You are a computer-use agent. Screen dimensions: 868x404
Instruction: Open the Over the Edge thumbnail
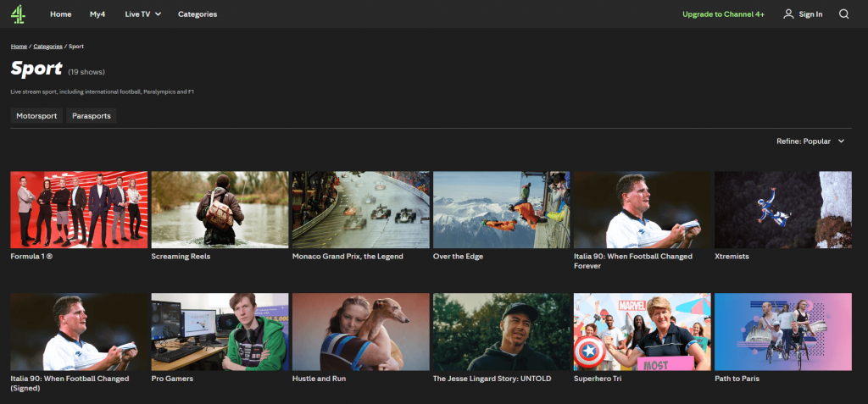coord(502,210)
